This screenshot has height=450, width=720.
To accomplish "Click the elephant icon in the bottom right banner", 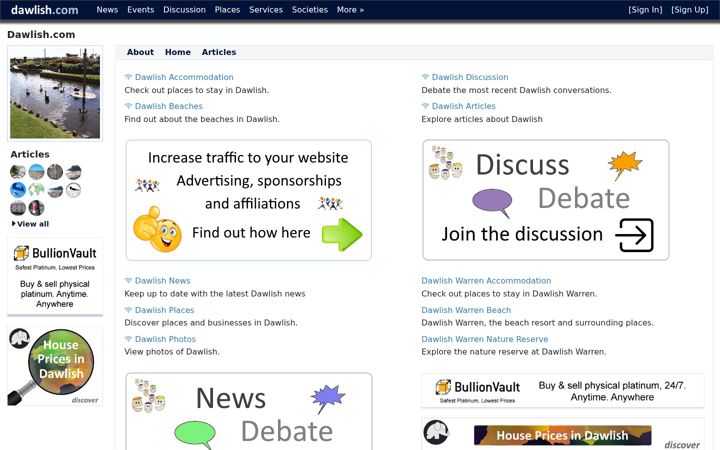I will click(436, 432).
